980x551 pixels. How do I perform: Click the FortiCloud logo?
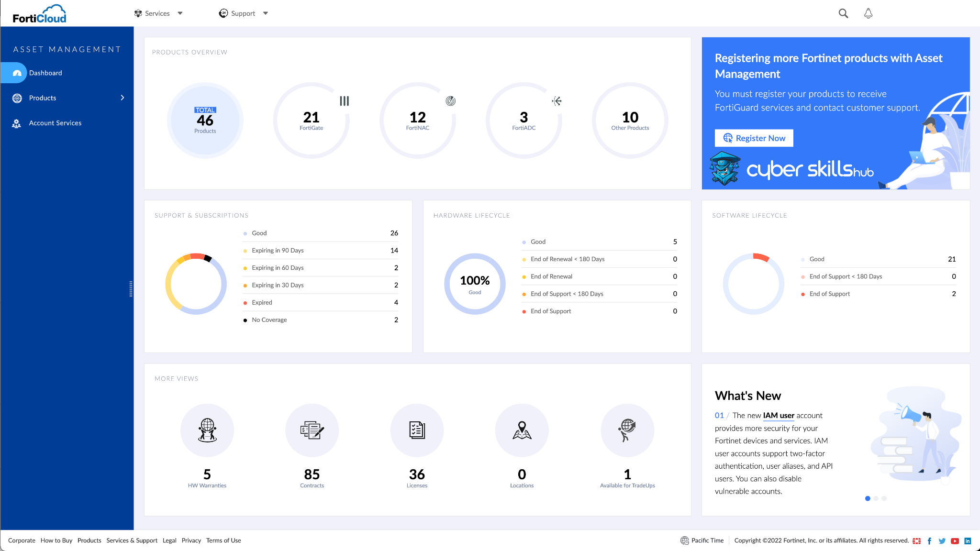tap(40, 13)
